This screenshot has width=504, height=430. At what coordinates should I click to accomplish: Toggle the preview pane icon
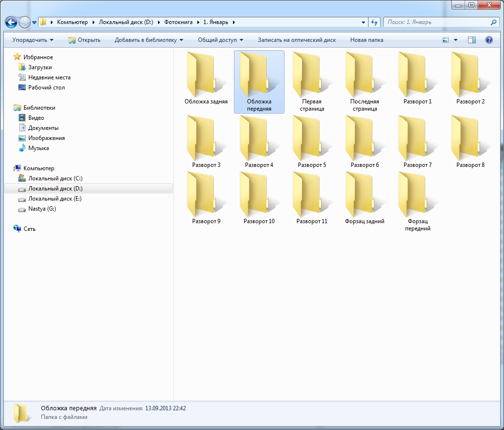pos(472,40)
